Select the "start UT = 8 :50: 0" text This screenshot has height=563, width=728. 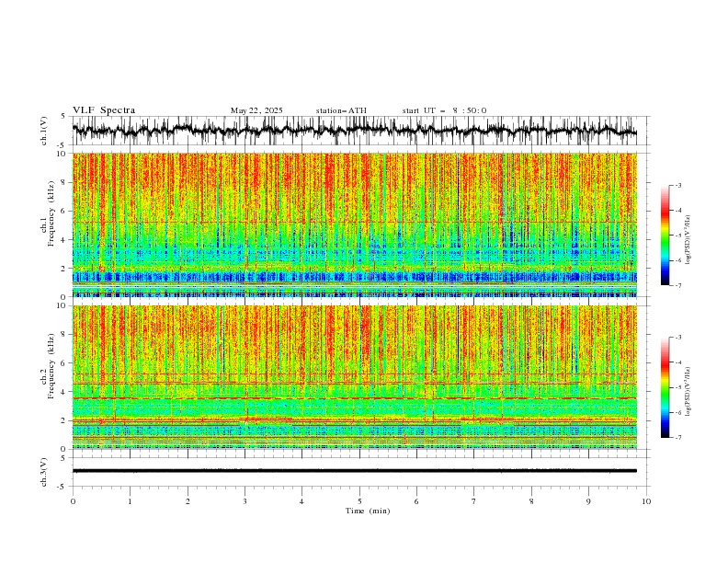pos(444,110)
